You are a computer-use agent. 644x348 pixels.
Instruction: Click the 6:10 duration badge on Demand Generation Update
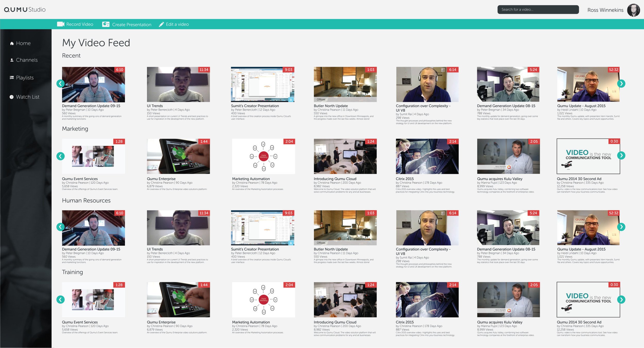pyautogui.click(x=120, y=69)
